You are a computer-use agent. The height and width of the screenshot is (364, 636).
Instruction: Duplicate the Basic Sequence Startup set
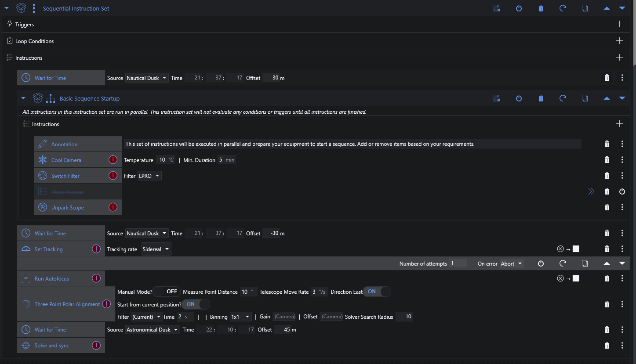[585, 98]
